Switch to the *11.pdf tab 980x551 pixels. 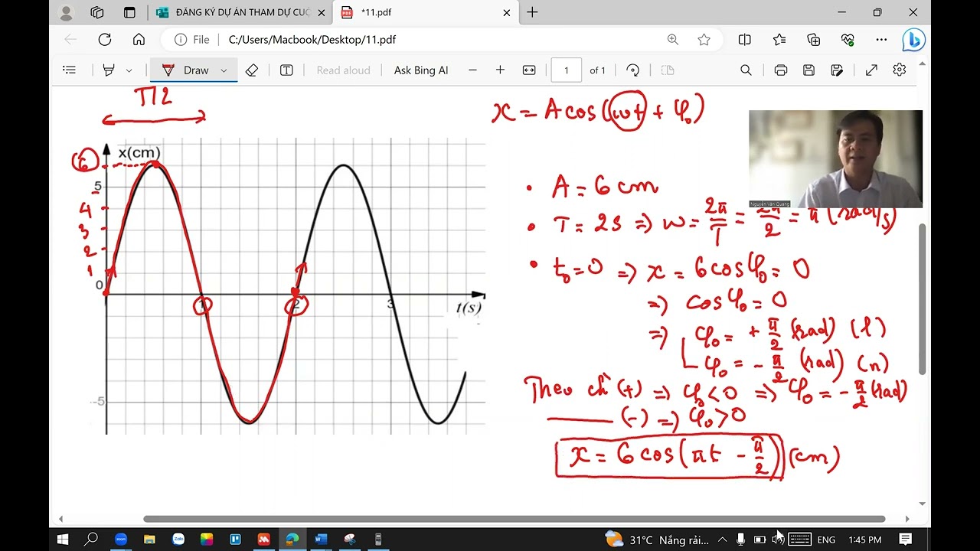pyautogui.click(x=426, y=12)
